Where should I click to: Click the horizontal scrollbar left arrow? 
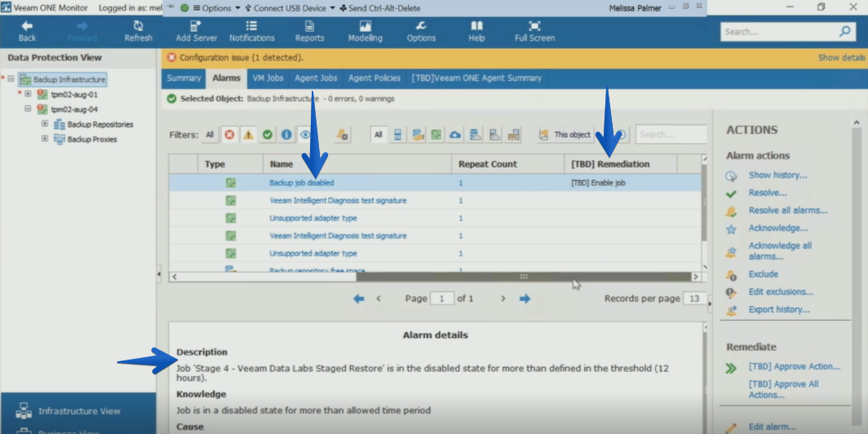175,276
